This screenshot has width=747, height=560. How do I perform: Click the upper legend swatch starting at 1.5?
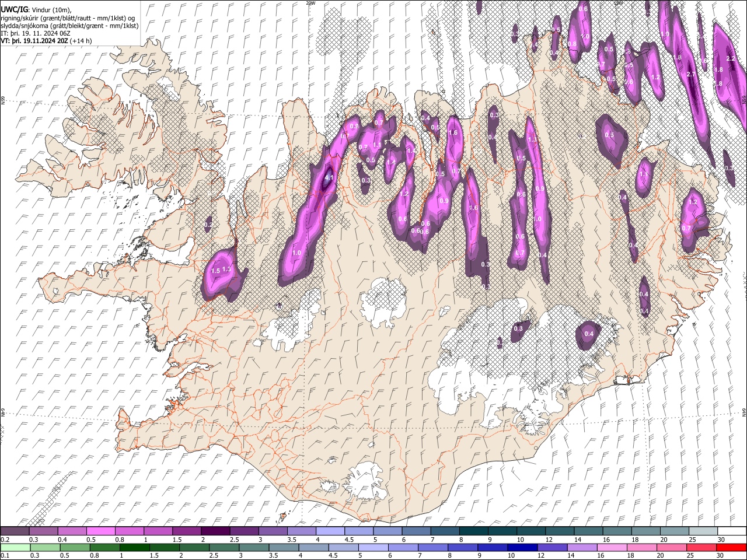(186, 531)
